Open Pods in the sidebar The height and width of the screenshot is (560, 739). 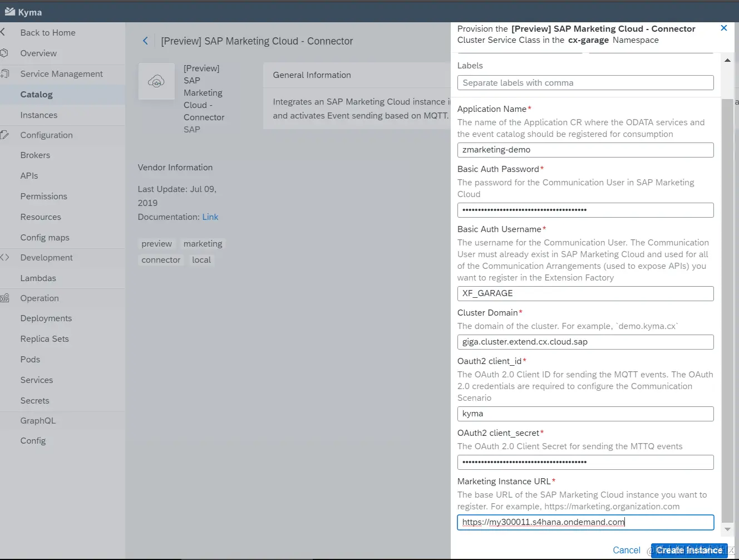30,359
